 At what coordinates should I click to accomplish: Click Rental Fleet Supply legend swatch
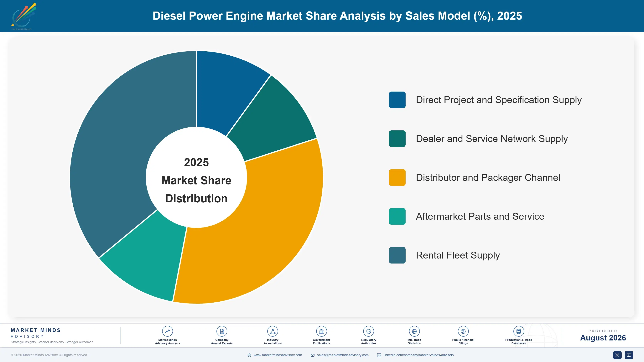tap(397, 255)
